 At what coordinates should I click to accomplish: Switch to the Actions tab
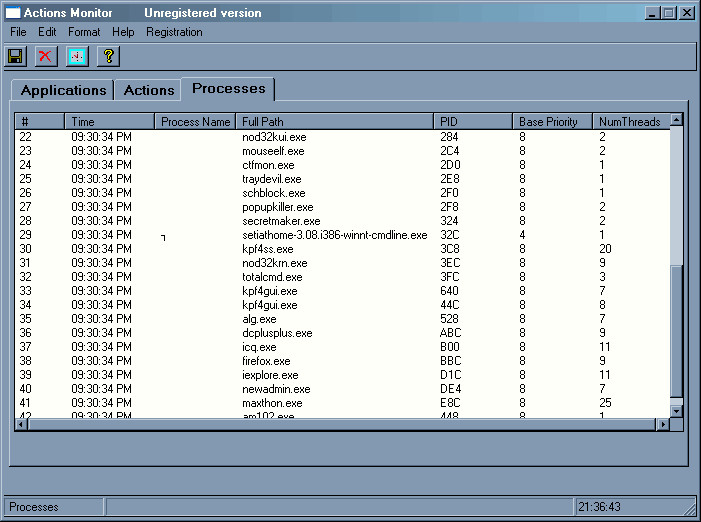tap(149, 90)
